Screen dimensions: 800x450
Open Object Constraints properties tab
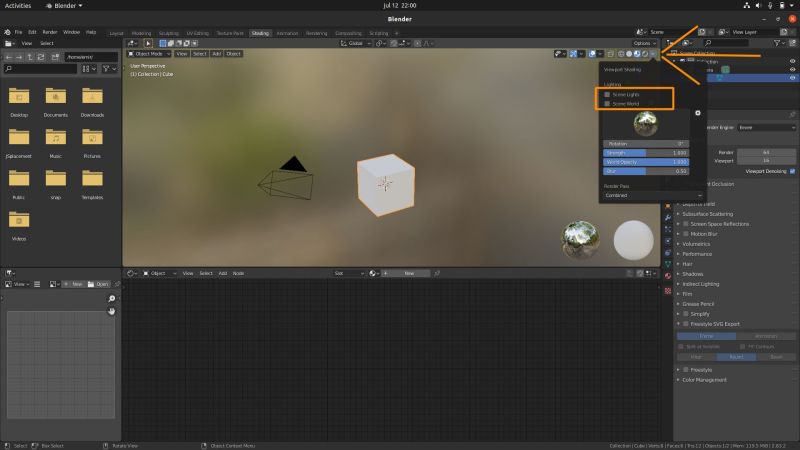click(668, 253)
